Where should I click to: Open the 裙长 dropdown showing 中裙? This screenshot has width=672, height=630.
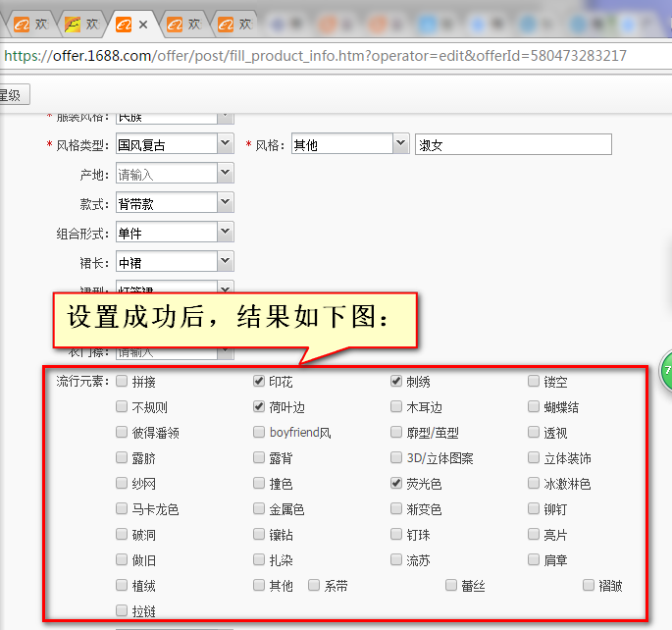(x=225, y=262)
